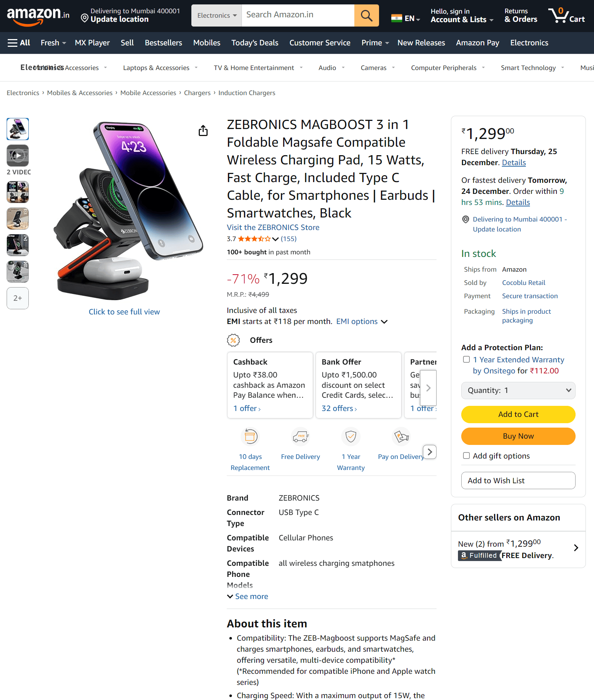This screenshot has width=594, height=700.
Task: Expand EMI options
Action: click(x=362, y=321)
